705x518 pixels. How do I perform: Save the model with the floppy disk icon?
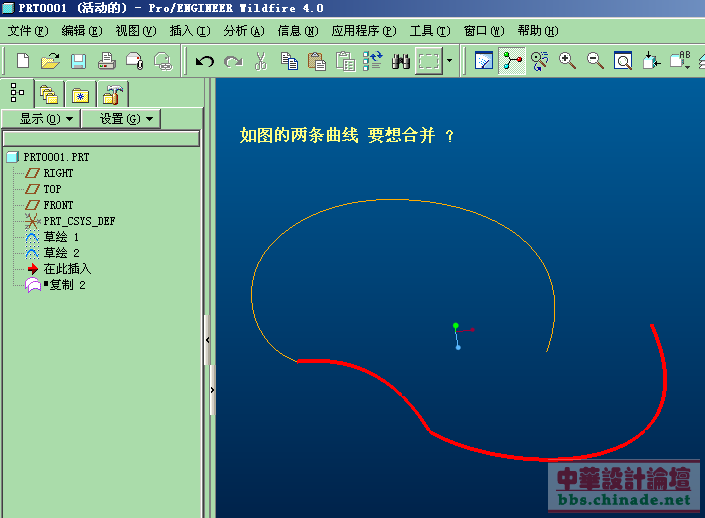pos(78,61)
